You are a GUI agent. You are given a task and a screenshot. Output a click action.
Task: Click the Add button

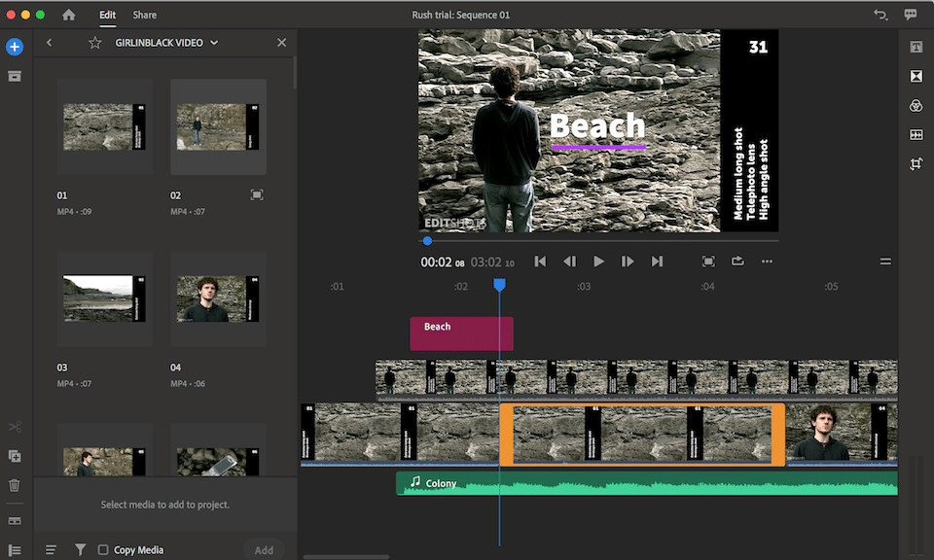pos(264,549)
